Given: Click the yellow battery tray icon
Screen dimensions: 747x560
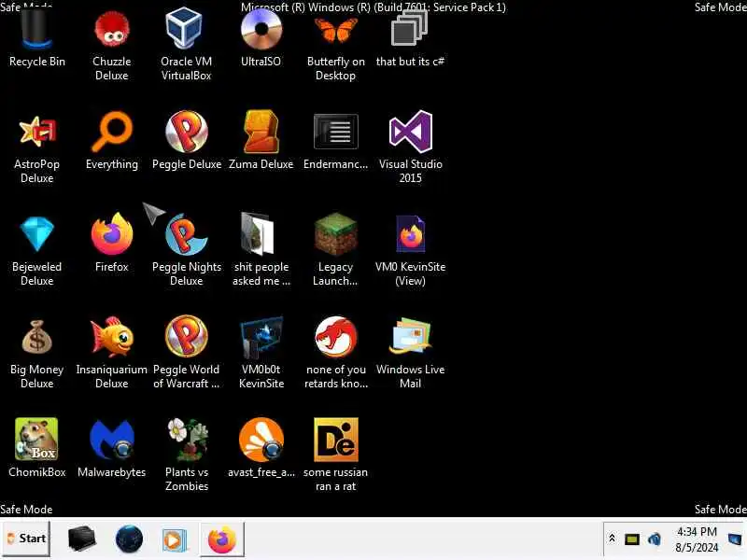Looking at the screenshot, I should click(632, 539).
